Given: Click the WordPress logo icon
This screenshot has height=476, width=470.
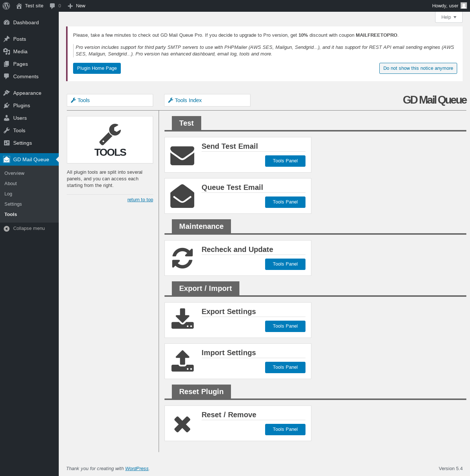Looking at the screenshot, I should coord(6,6).
